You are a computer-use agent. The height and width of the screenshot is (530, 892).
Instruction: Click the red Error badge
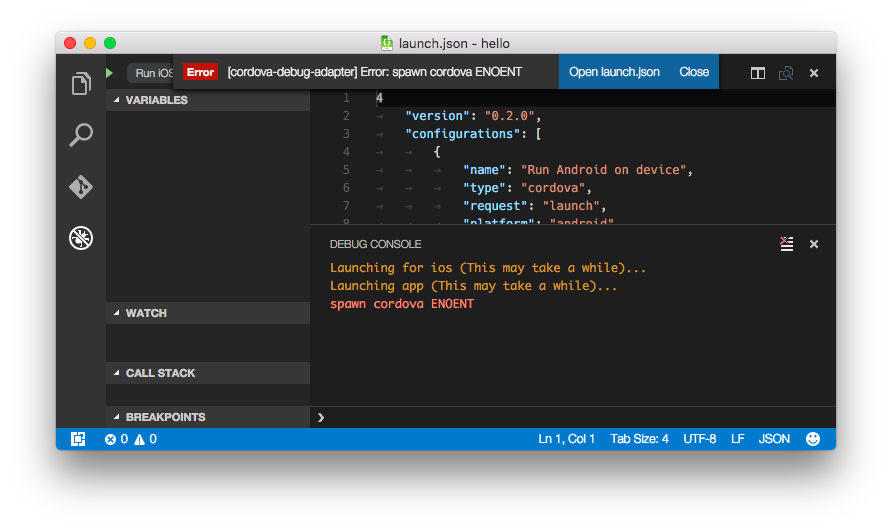pyautogui.click(x=200, y=72)
